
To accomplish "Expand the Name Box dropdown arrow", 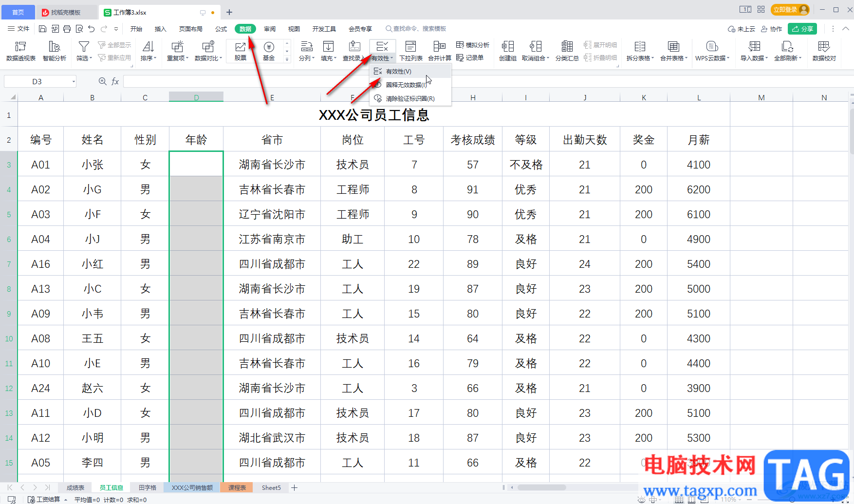I will coord(74,81).
